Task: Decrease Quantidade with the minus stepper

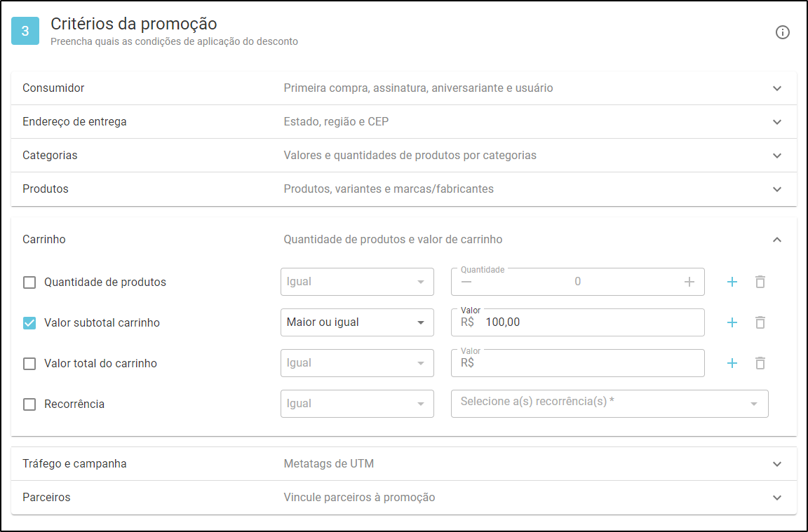Action: 466,282
